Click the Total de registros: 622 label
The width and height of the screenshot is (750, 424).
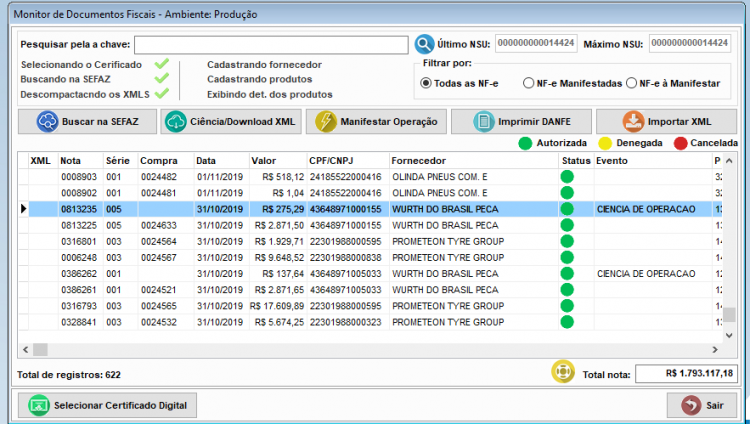point(69,375)
